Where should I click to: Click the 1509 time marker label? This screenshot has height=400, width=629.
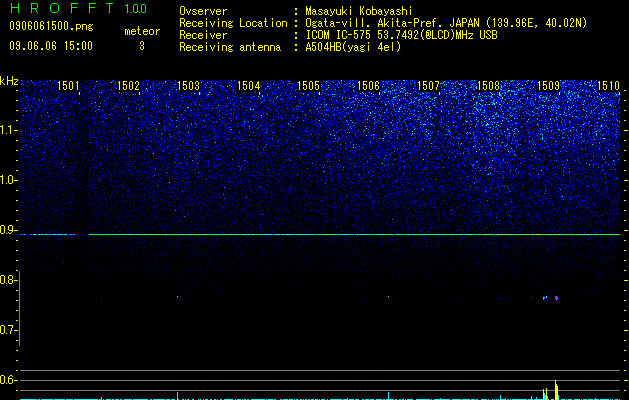point(548,85)
